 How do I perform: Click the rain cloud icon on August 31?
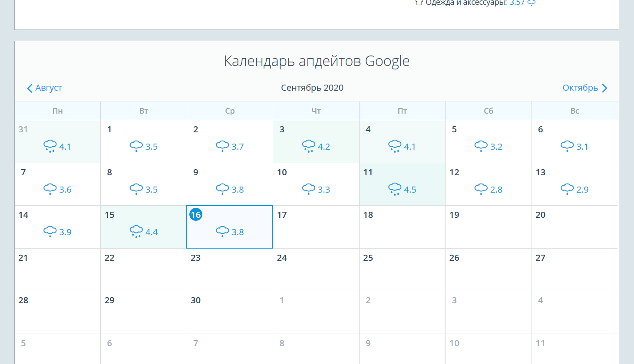pyautogui.click(x=50, y=146)
